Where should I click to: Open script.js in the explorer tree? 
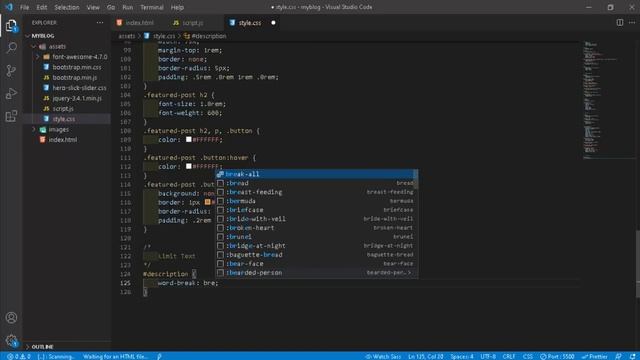(63, 109)
